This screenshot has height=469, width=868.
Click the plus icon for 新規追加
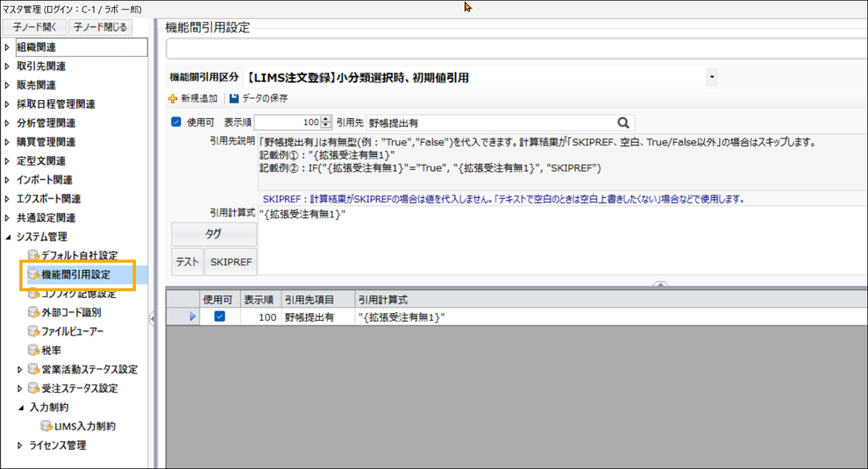pyautogui.click(x=173, y=98)
